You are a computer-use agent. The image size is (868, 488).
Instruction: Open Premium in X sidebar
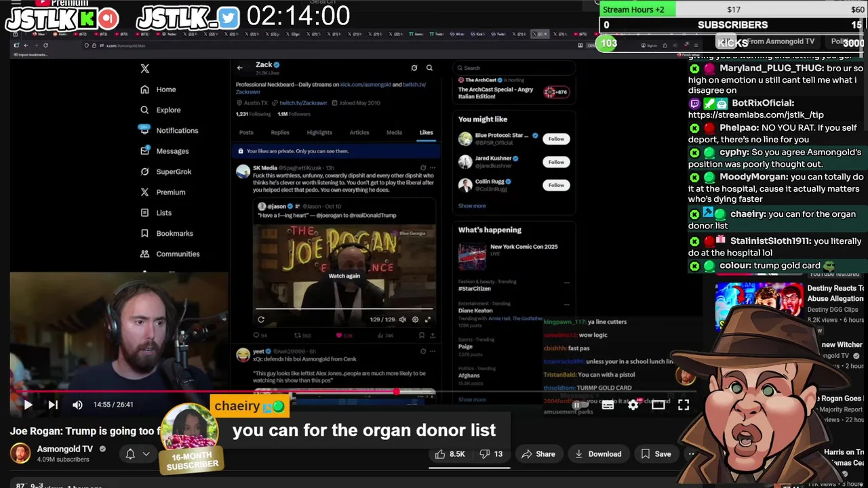pyautogui.click(x=162, y=192)
